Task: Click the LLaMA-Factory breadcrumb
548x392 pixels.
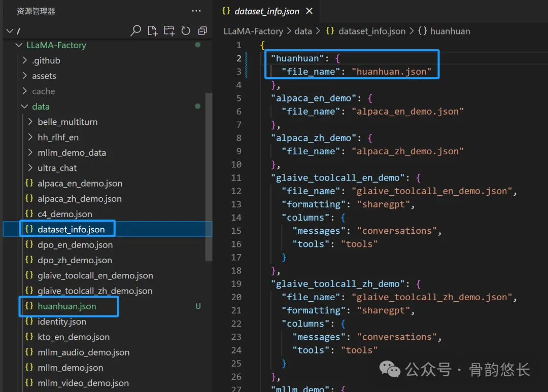Action: [253, 31]
